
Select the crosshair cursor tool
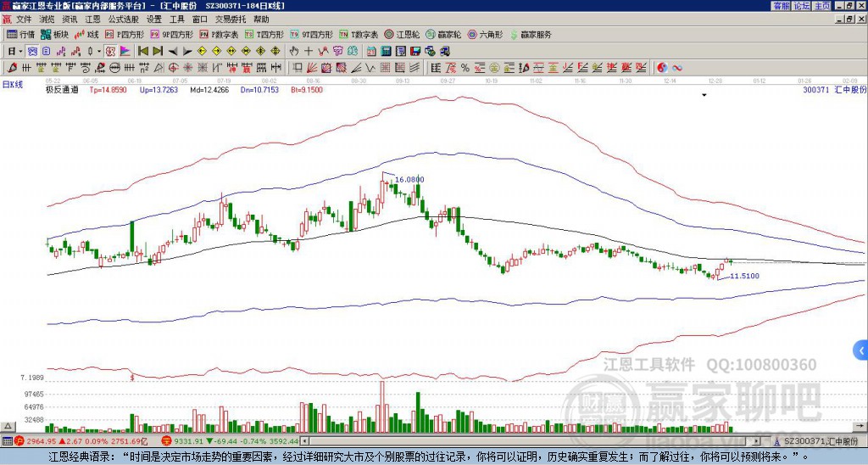click(309, 52)
